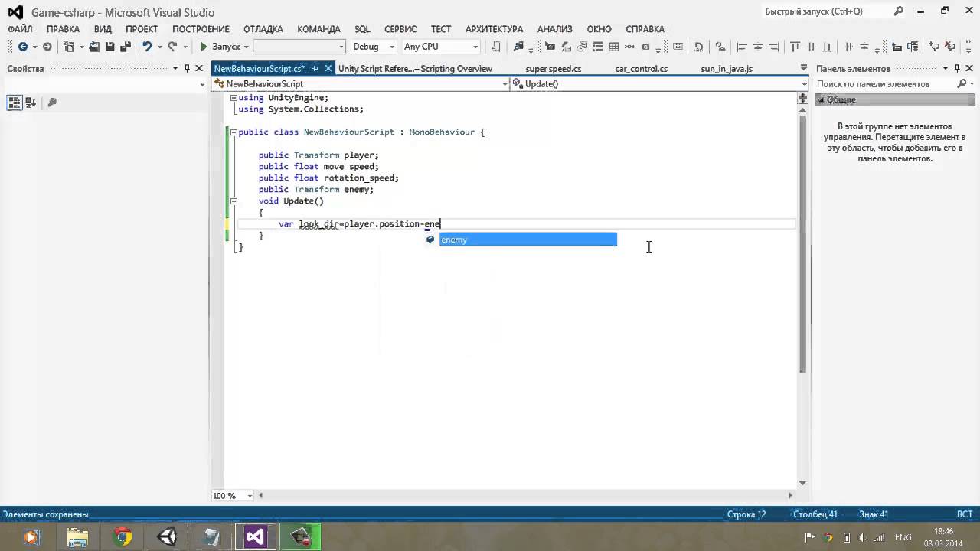Toggle alphabetical sort in Свойства panel
980x551 pixels.
coord(31,103)
